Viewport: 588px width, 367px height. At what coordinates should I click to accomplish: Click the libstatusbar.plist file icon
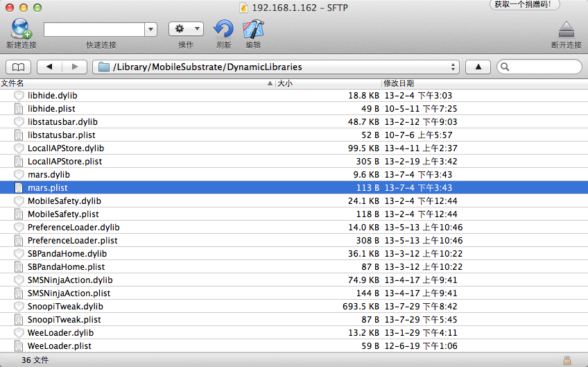point(18,135)
